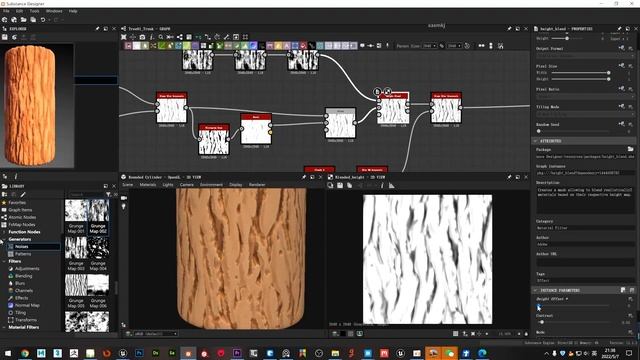640x360 pixels.
Task: Expand the Function Nodes category
Action: click(4, 232)
